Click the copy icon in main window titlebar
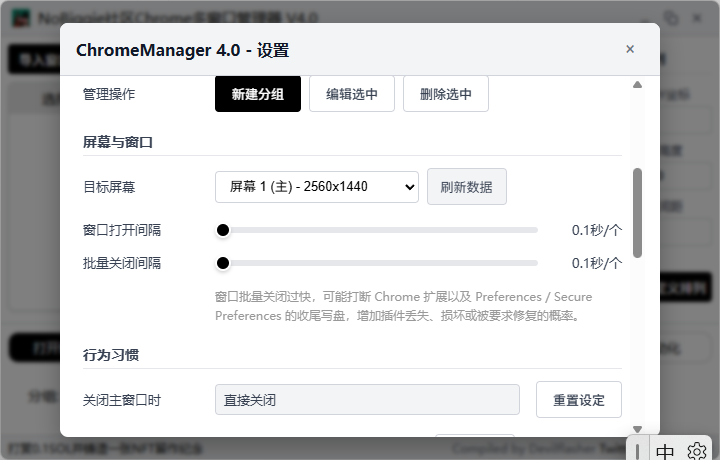 671,18
